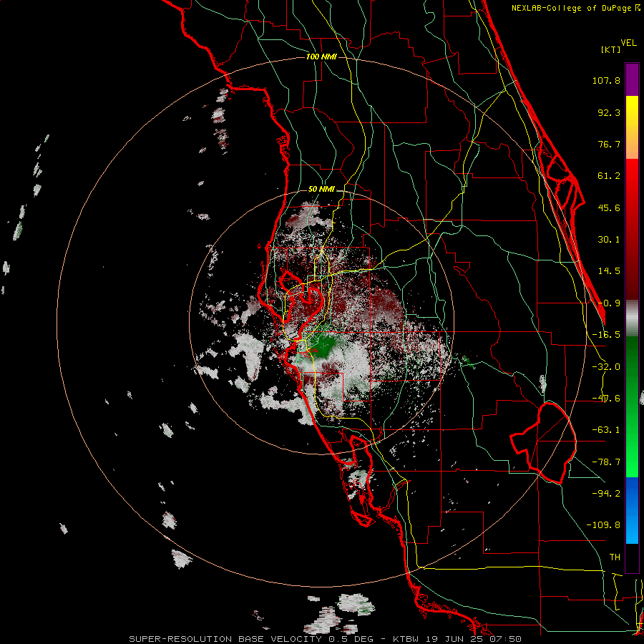Click the 100 NMI range ring label
The image size is (644, 644).
(321, 57)
